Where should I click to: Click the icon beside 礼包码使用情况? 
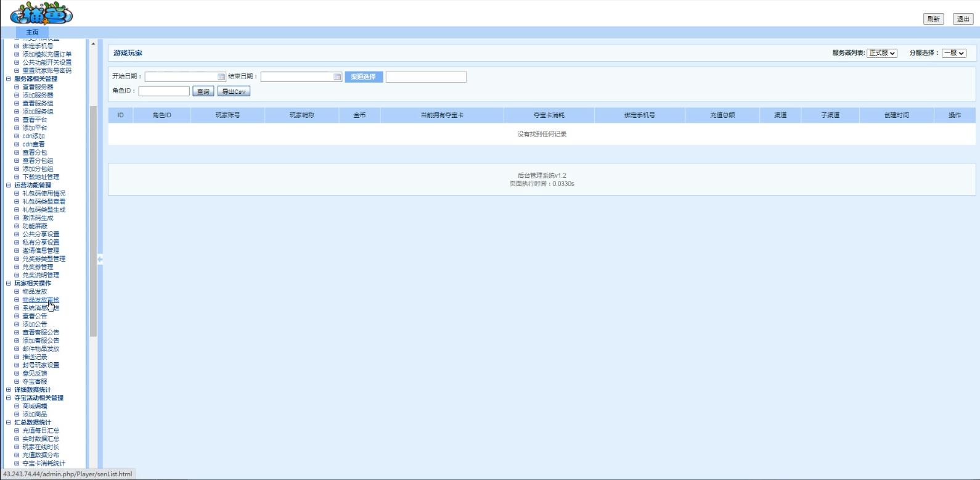(x=17, y=194)
